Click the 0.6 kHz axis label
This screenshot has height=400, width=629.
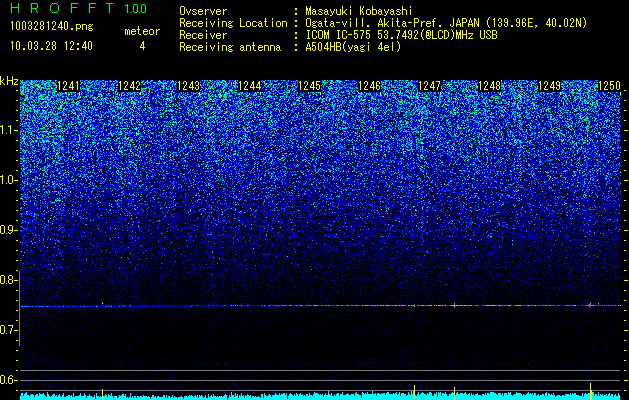pyautogui.click(x=8, y=380)
